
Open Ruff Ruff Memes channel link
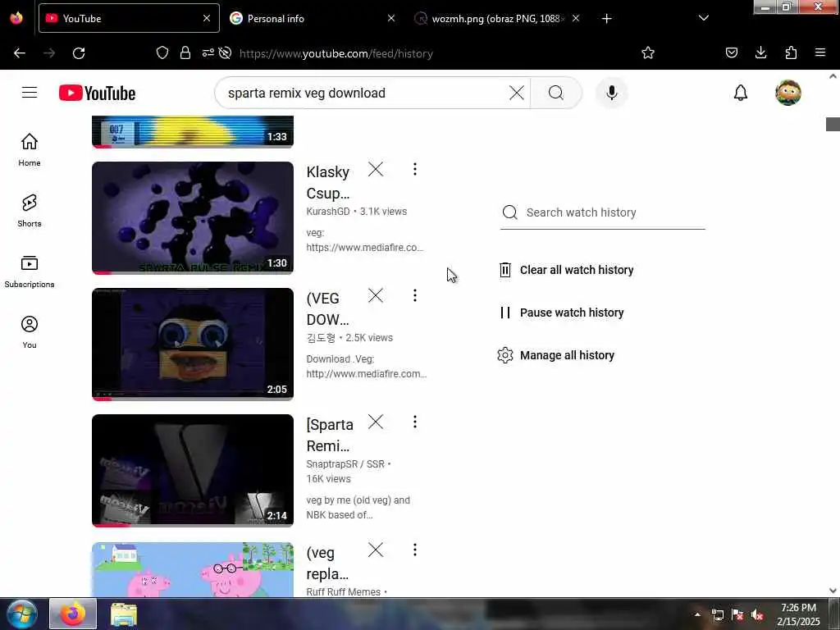point(344,592)
